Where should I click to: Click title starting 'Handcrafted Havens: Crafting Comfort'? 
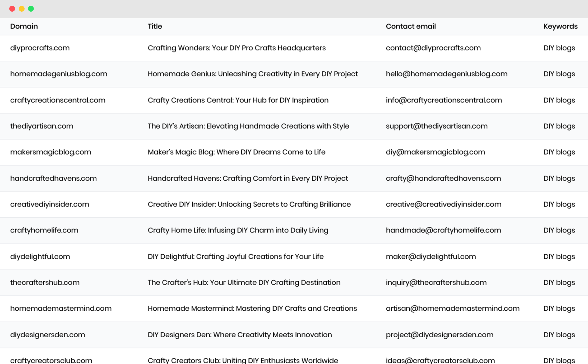(x=248, y=178)
